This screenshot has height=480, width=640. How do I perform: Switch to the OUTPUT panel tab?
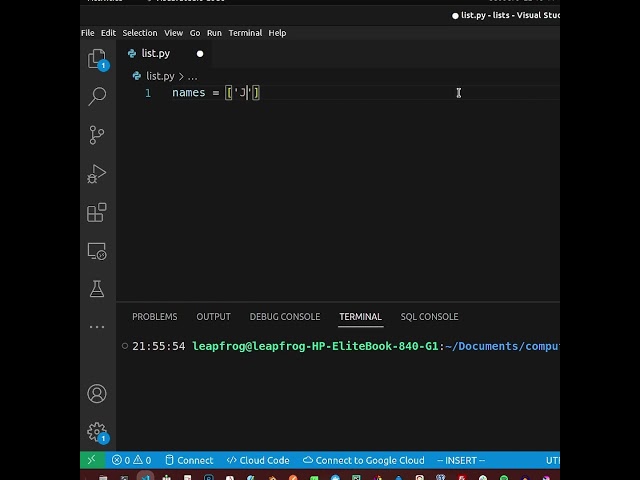point(213,317)
